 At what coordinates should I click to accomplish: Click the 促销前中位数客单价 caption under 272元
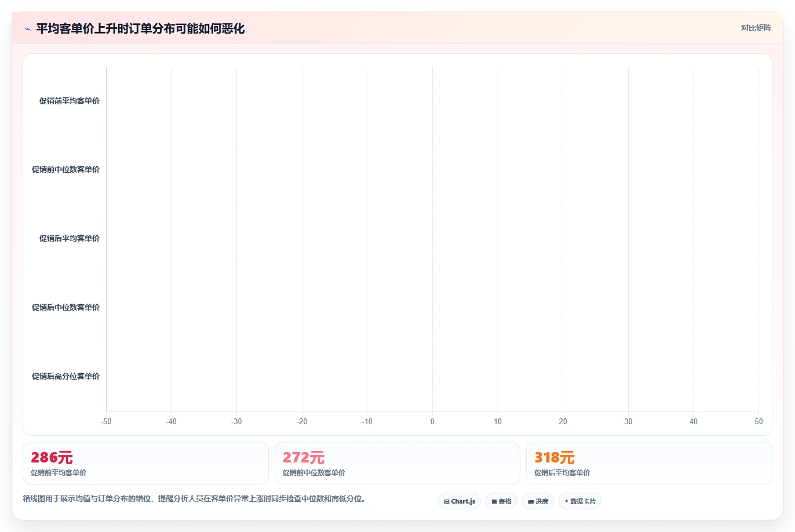click(314, 473)
